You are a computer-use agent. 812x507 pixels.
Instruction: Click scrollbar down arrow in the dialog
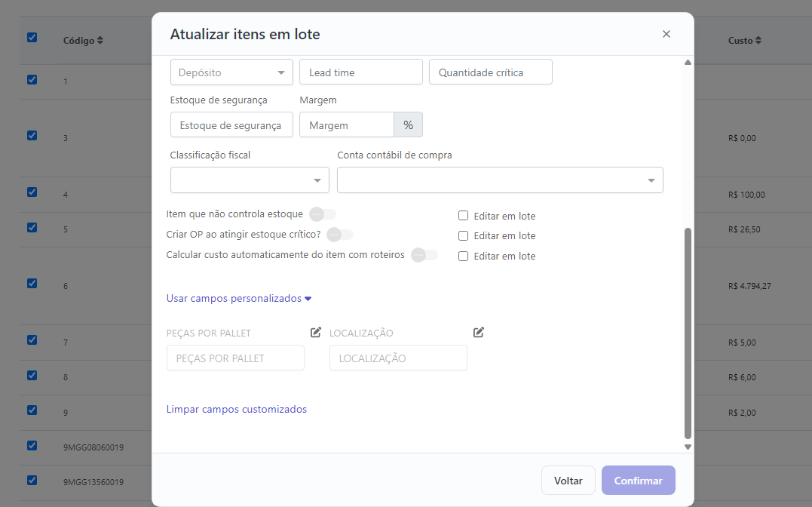click(688, 447)
